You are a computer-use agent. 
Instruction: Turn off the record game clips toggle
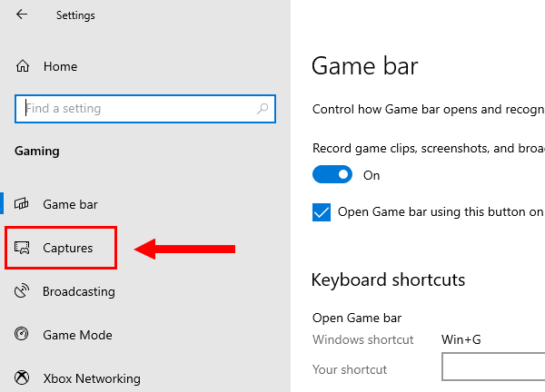(x=332, y=174)
